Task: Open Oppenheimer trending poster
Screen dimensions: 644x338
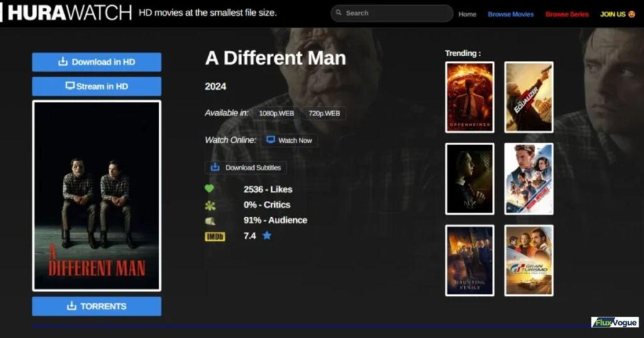Action: tap(470, 97)
